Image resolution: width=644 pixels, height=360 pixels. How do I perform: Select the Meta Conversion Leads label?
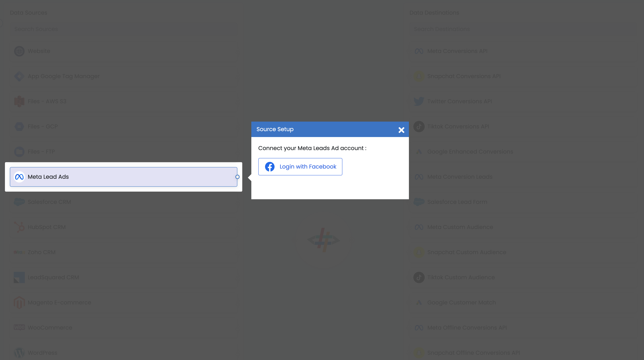pos(460,177)
